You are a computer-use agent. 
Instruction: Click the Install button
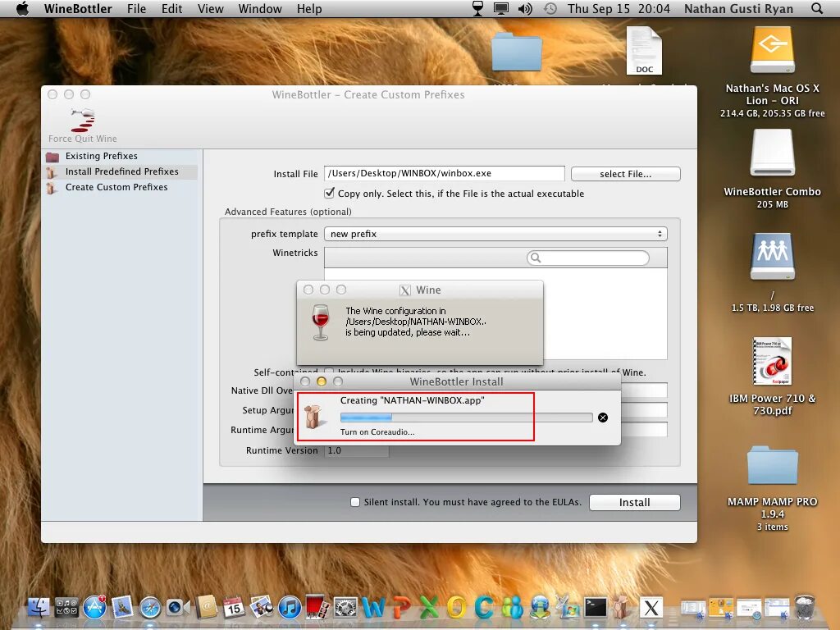coord(634,503)
